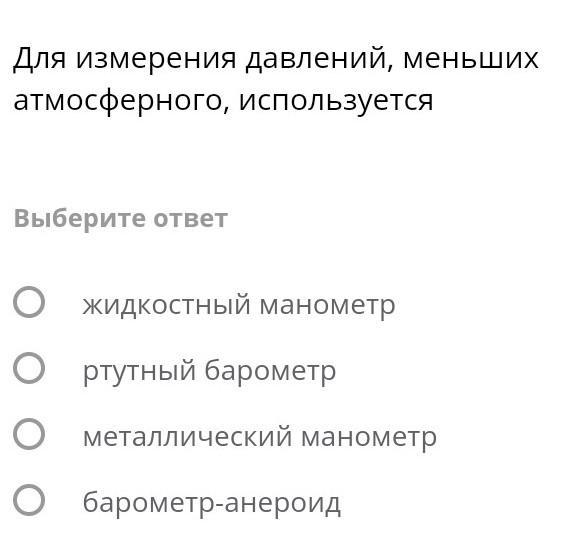This screenshot has width=569, height=552.
Task: Mark the "металлический манометр" radio button
Action: (x=29, y=434)
